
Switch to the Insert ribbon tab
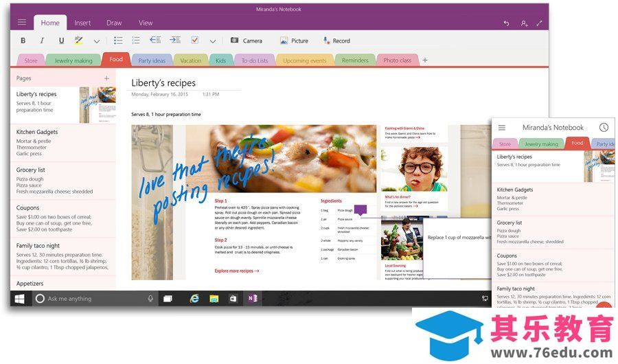[82, 23]
